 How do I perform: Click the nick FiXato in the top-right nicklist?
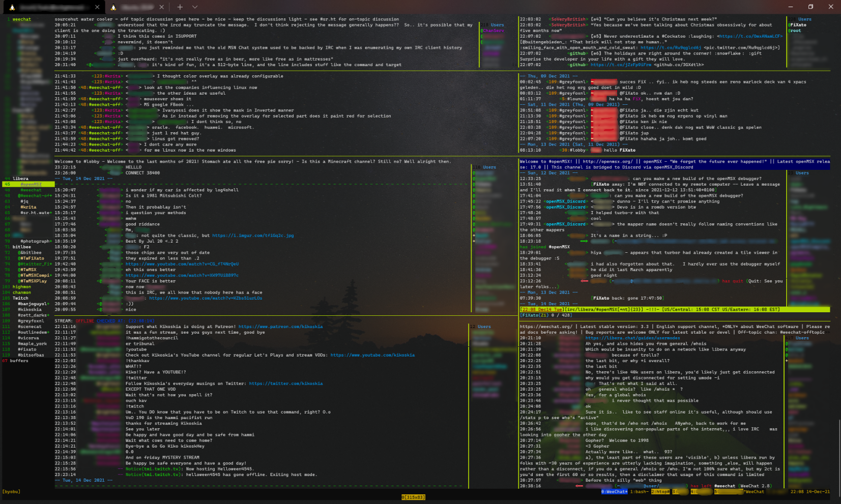798,25
